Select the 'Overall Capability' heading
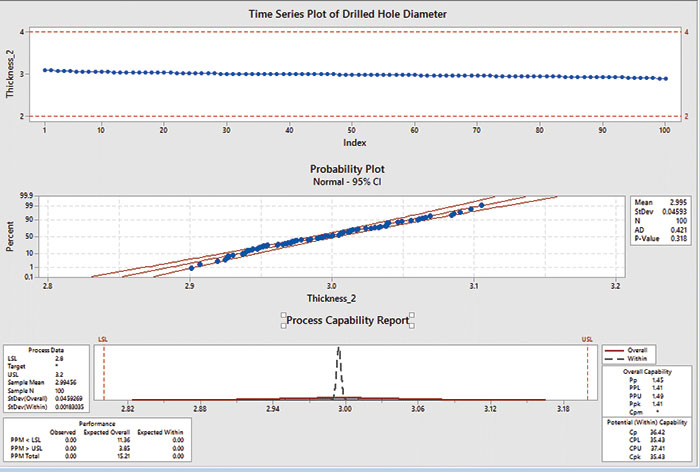Screen dimensions: 700x472 coord(647,372)
